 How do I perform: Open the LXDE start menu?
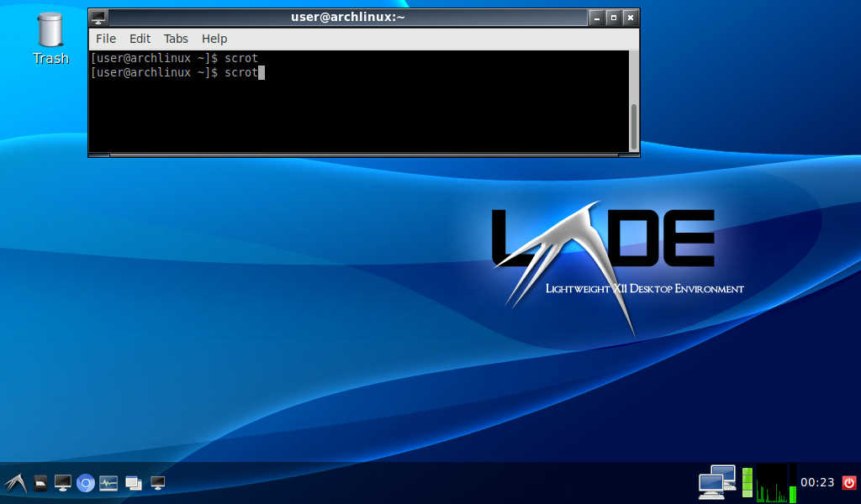pyautogui.click(x=14, y=483)
